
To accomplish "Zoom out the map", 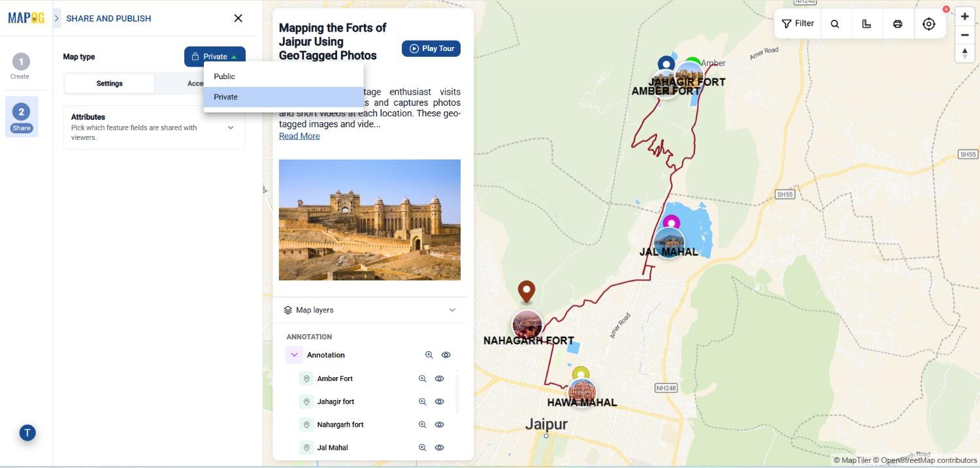I will (x=965, y=35).
